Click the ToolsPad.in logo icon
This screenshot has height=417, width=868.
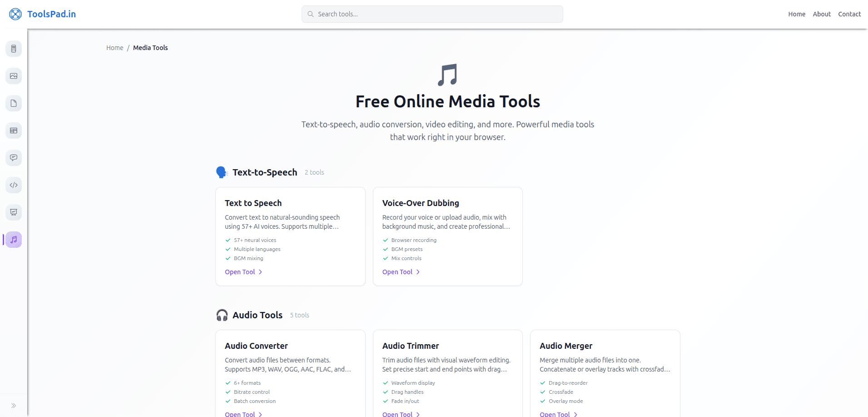pyautogui.click(x=15, y=14)
